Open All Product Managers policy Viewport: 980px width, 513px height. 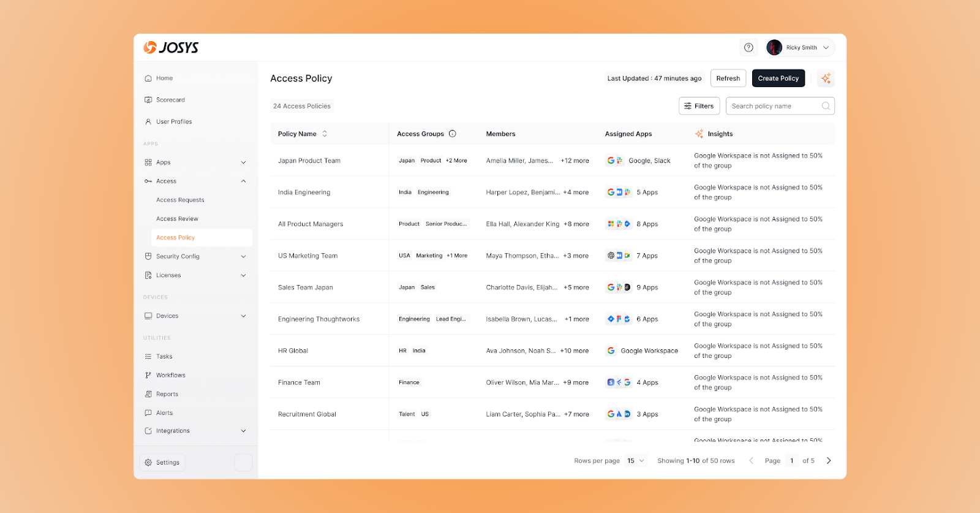[311, 224]
